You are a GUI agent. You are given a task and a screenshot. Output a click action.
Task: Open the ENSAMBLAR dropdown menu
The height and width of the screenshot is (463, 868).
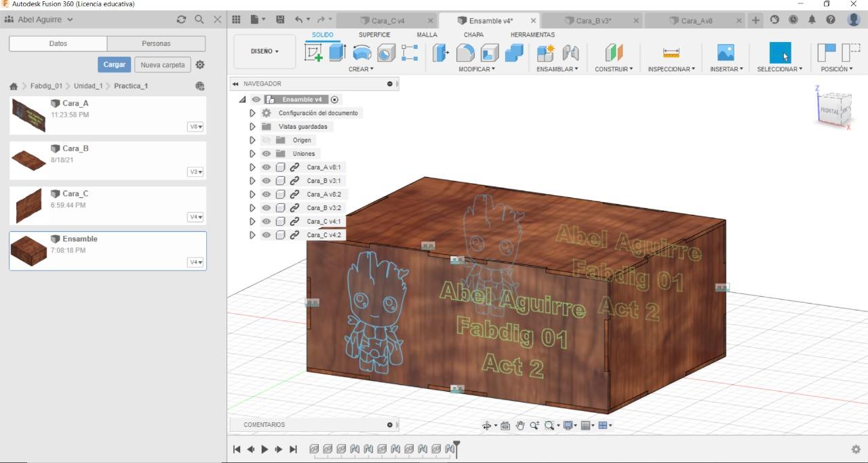[x=557, y=69]
